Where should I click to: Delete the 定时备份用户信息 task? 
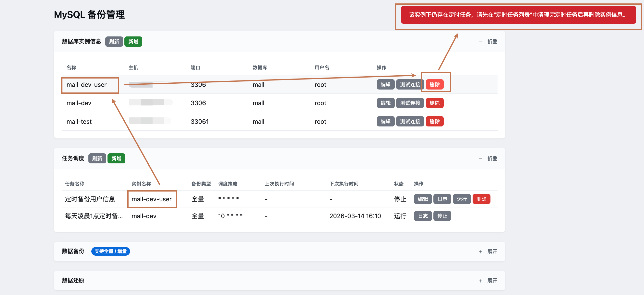481,199
